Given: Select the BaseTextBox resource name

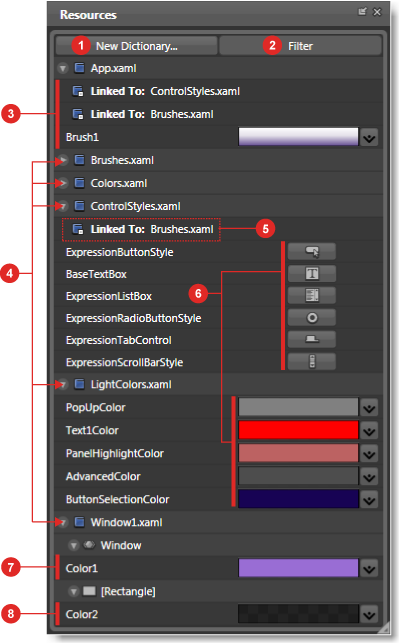Looking at the screenshot, I should [x=96, y=274].
